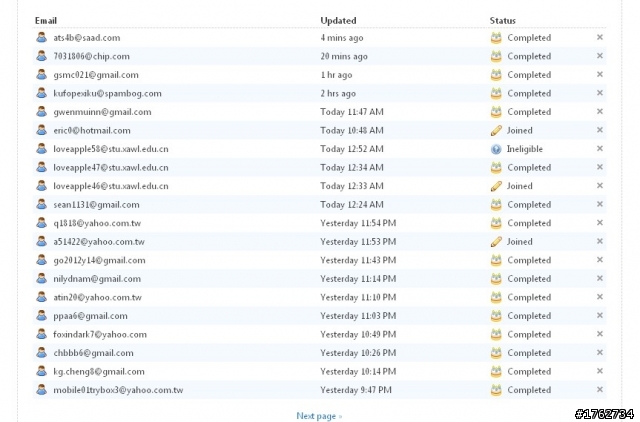Viewport: 640px width, 422px height.
Task: Delete the gsmc021@gmail.com entry
Action: click(600, 74)
